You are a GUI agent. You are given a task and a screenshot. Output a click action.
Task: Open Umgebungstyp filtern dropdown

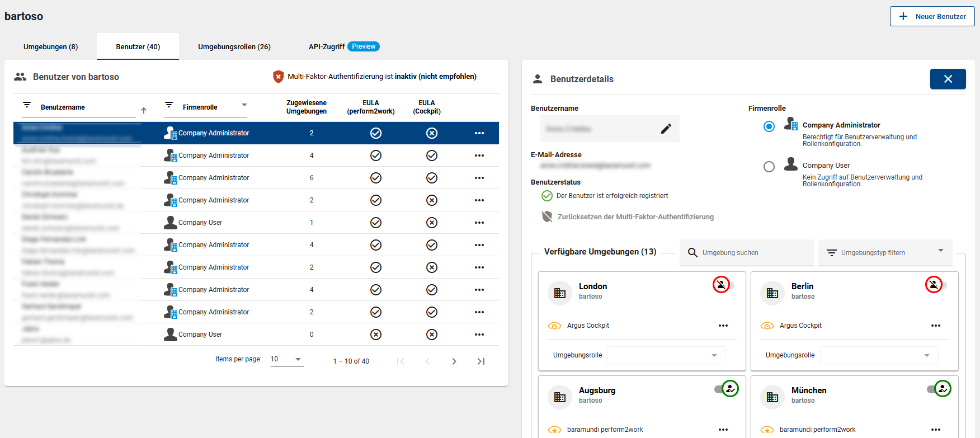(885, 253)
